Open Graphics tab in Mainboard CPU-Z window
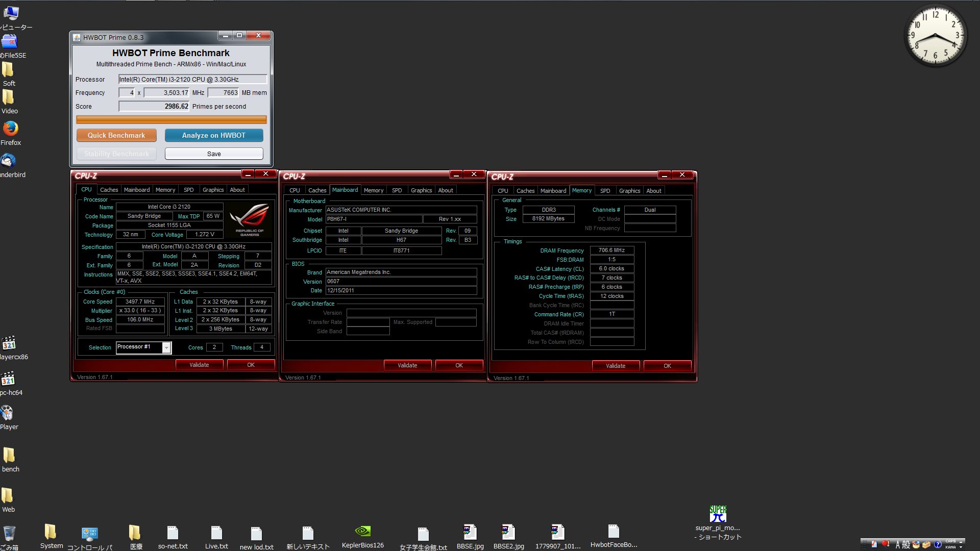980x551 pixels. 421,190
